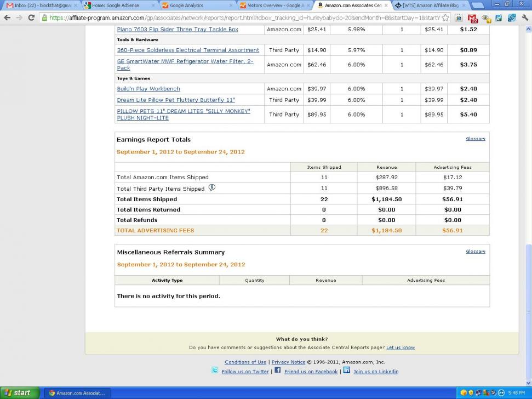This screenshot has width=532, height=399.
Task: Click the $1,184.50 Total Items Shipped revenue
Action: [386, 200]
